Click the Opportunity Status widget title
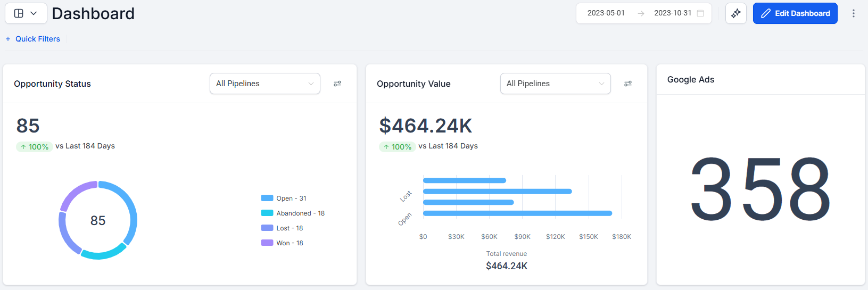868x290 pixels. click(x=52, y=84)
